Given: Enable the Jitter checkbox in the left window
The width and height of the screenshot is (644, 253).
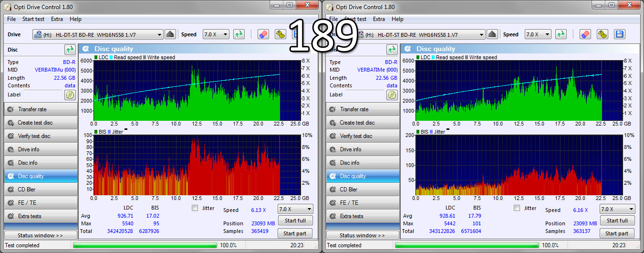Looking at the screenshot, I should (x=195, y=208).
